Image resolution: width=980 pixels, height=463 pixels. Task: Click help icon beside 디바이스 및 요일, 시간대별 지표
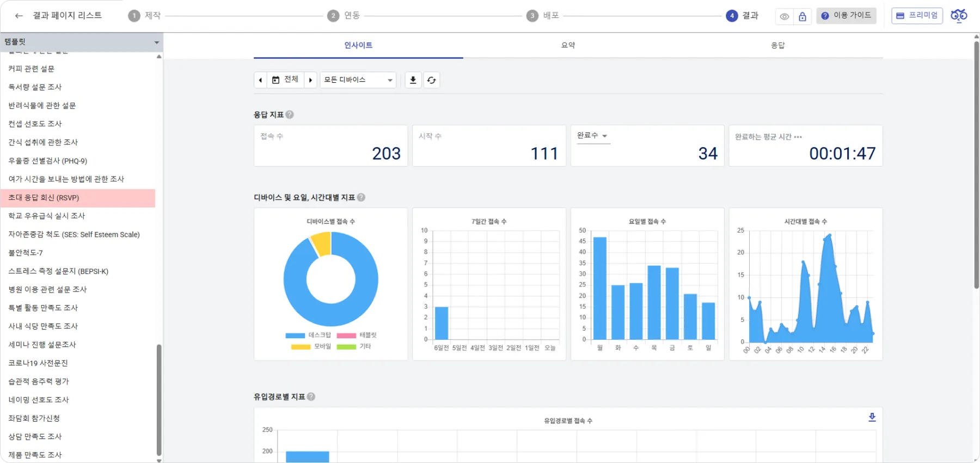click(361, 198)
